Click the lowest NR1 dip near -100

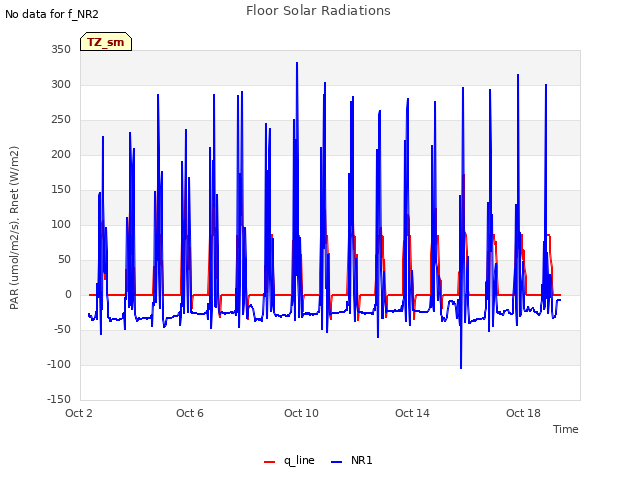pyautogui.click(x=461, y=368)
